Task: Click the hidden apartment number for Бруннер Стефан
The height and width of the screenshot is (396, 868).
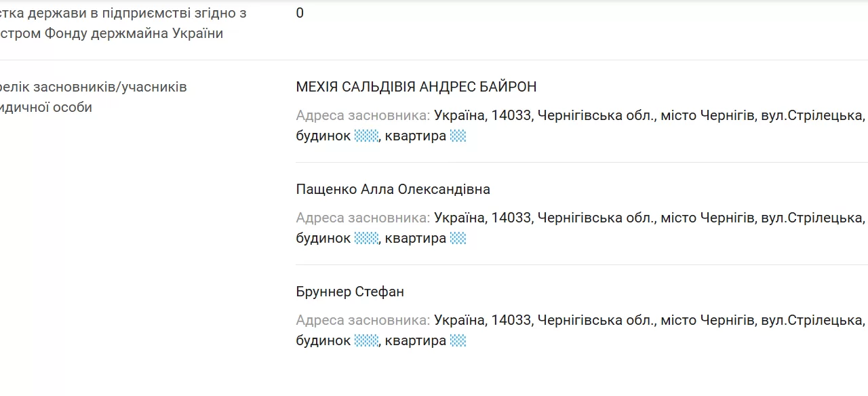Action: tap(458, 341)
